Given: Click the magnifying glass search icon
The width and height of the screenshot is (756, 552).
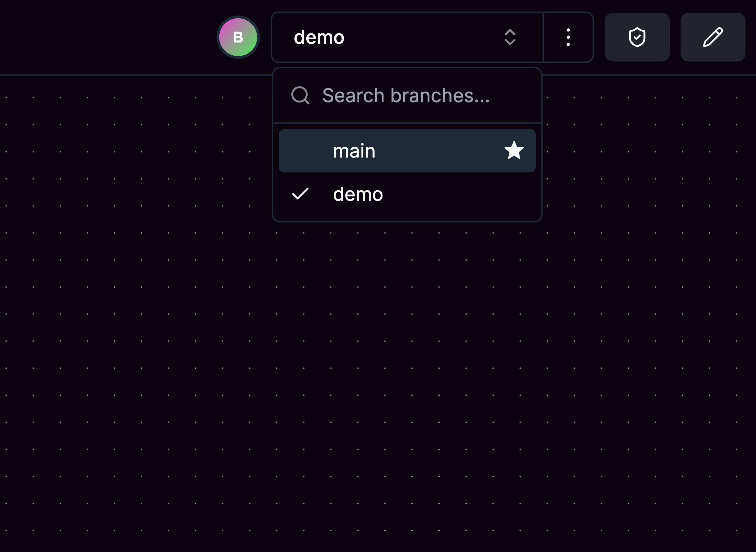Looking at the screenshot, I should [x=300, y=95].
